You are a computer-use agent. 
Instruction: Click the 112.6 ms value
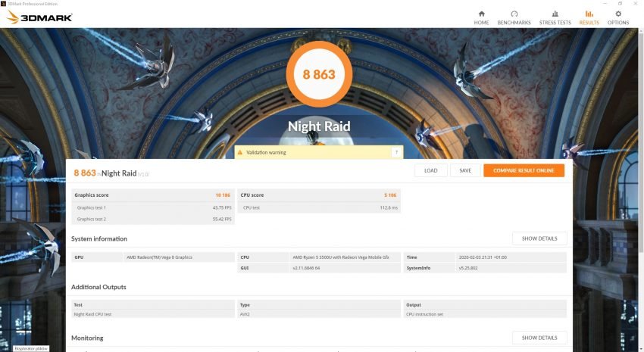[x=389, y=207]
